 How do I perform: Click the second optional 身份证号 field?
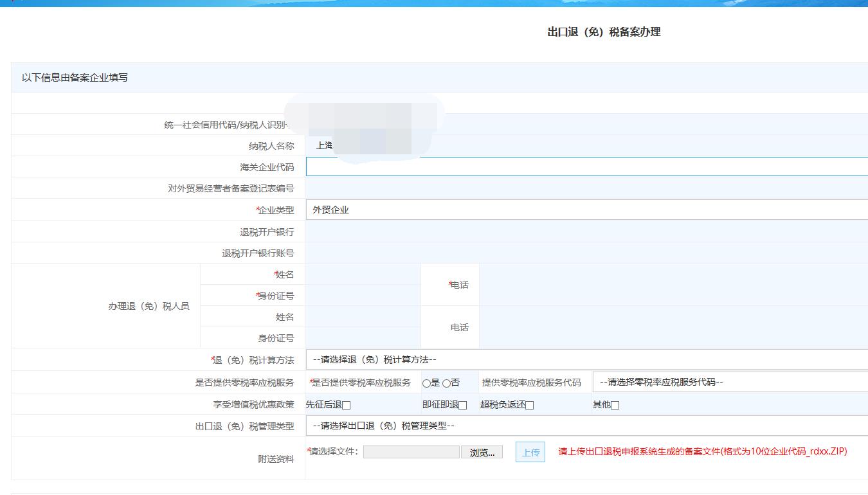tap(363, 338)
